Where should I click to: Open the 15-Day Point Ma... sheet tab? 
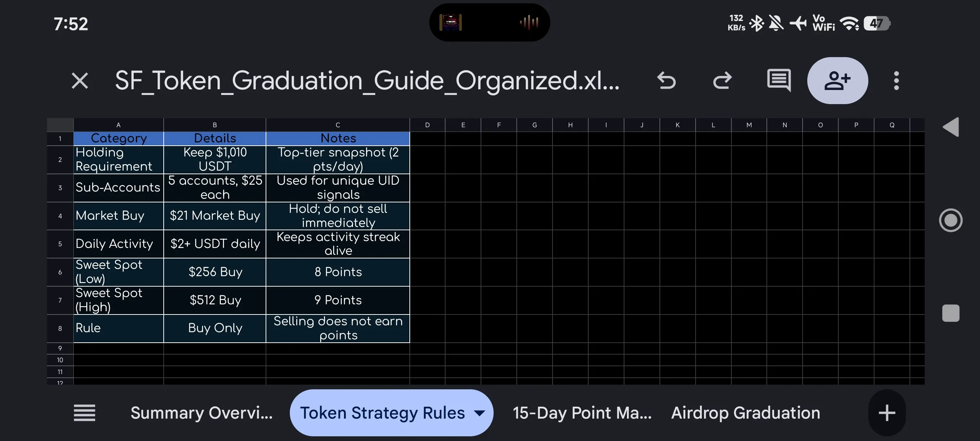click(582, 413)
